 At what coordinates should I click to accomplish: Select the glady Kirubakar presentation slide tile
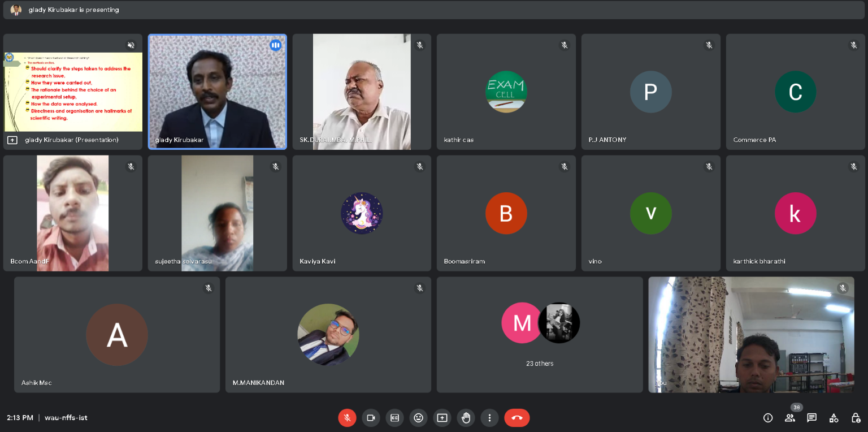pyautogui.click(x=73, y=92)
